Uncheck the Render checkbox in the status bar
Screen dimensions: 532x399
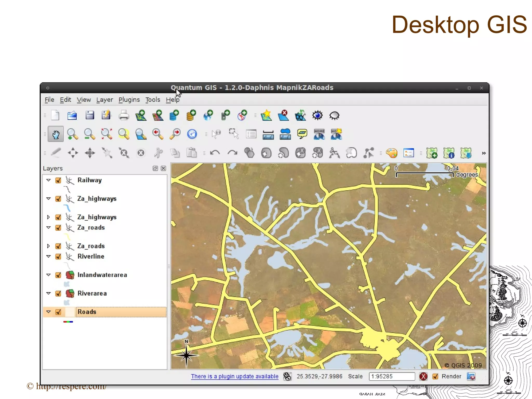coord(435,376)
